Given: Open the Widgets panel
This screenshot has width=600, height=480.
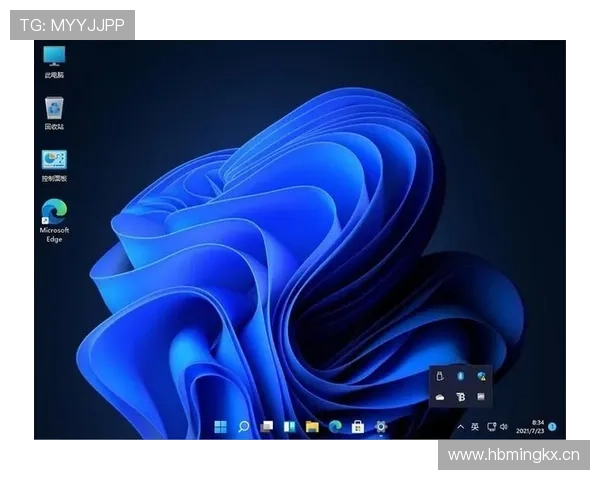Looking at the screenshot, I should tap(289, 427).
